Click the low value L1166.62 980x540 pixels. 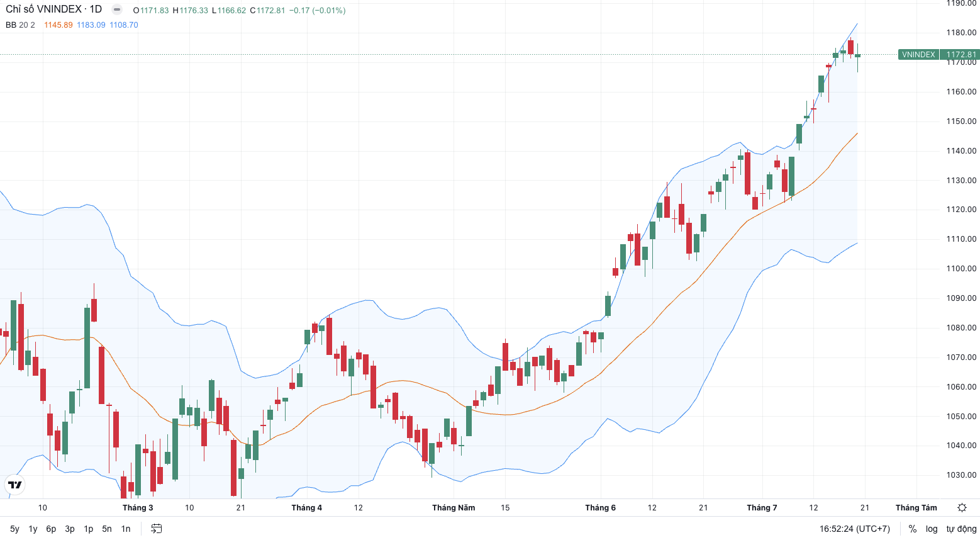(x=229, y=11)
